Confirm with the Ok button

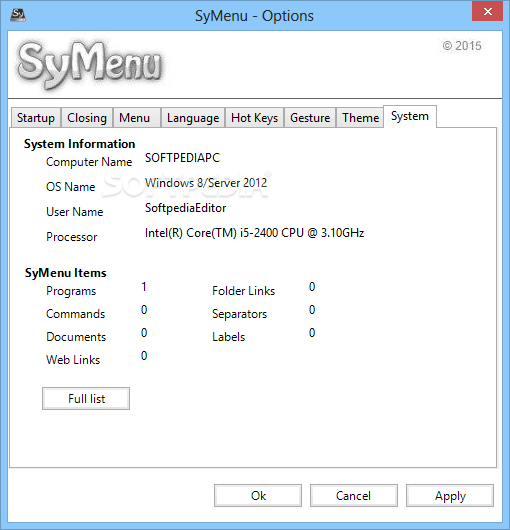(258, 496)
